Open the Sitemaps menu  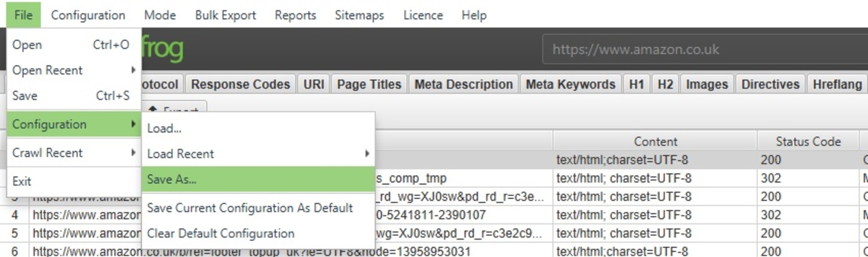pyautogui.click(x=359, y=15)
